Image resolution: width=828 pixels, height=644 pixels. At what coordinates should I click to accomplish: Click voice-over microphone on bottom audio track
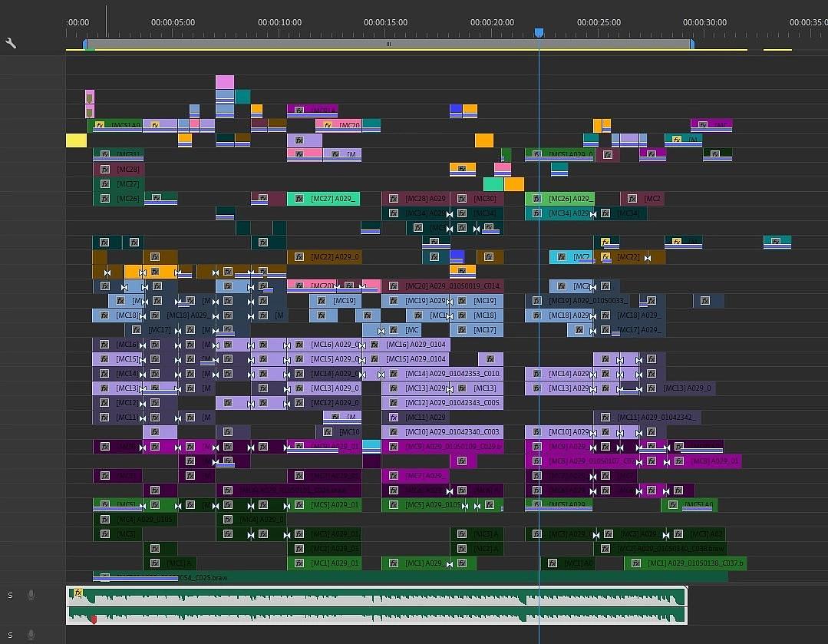click(31, 635)
